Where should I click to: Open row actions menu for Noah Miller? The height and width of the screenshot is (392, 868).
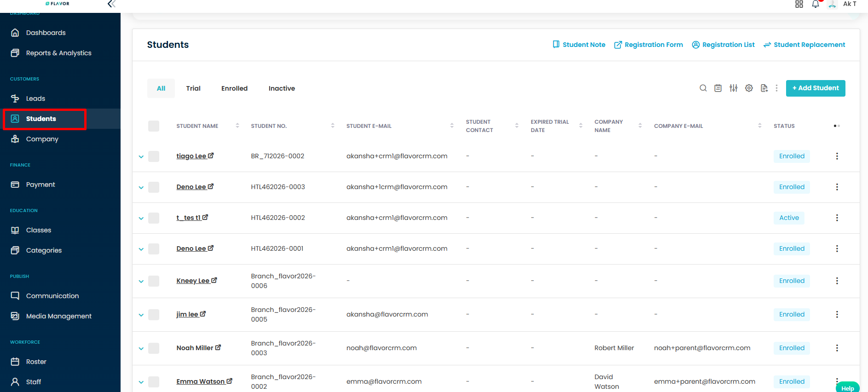[837, 348]
